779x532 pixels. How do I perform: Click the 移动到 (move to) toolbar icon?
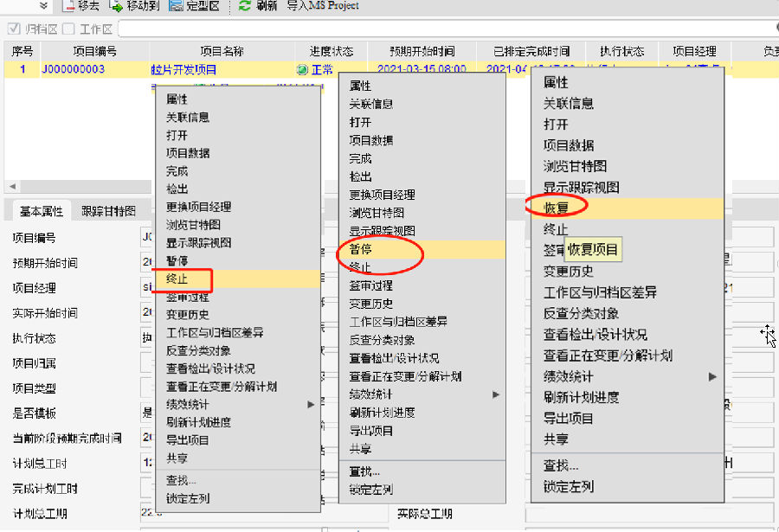[x=116, y=5]
